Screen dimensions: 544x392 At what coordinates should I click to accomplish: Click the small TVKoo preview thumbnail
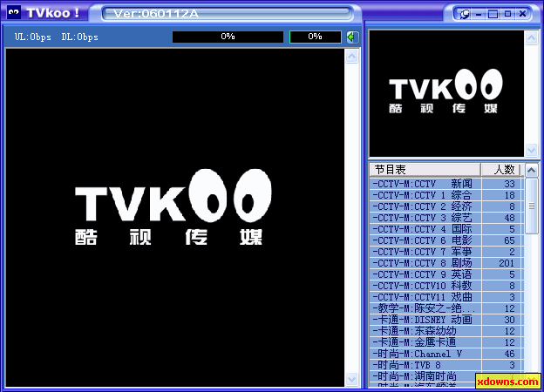(x=446, y=93)
